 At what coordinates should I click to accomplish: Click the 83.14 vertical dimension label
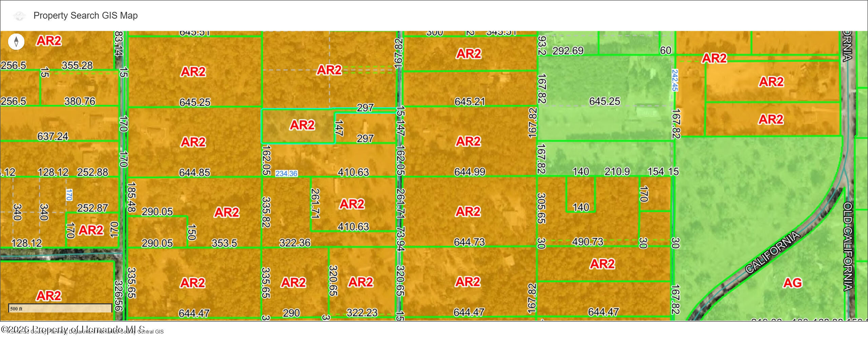119,44
